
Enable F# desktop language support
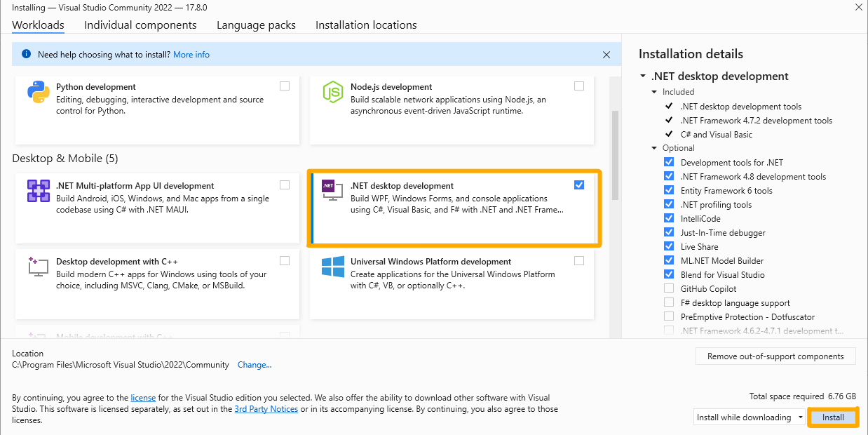(x=669, y=303)
